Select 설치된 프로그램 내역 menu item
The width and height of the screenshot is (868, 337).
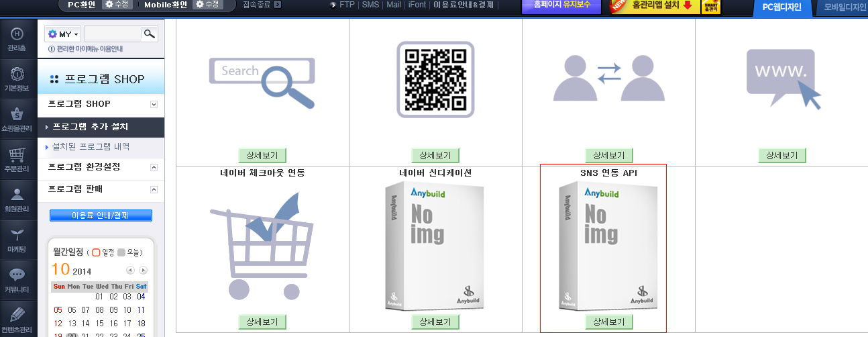pyautogui.click(x=91, y=146)
